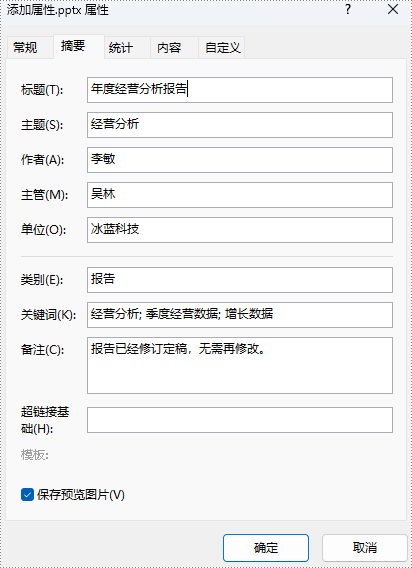Go to the 内容 tab

pos(169,47)
